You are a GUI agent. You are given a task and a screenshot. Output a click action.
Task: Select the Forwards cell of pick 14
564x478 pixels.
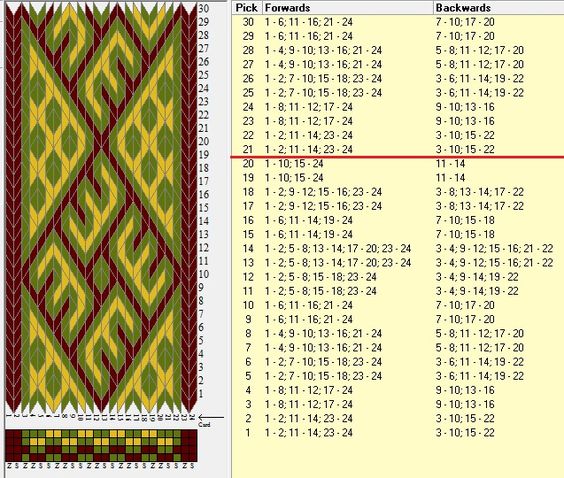click(338, 249)
